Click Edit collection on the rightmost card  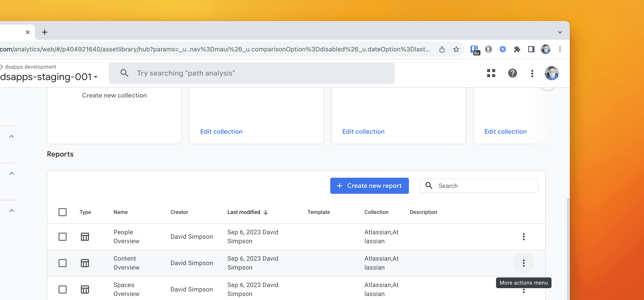point(505,131)
